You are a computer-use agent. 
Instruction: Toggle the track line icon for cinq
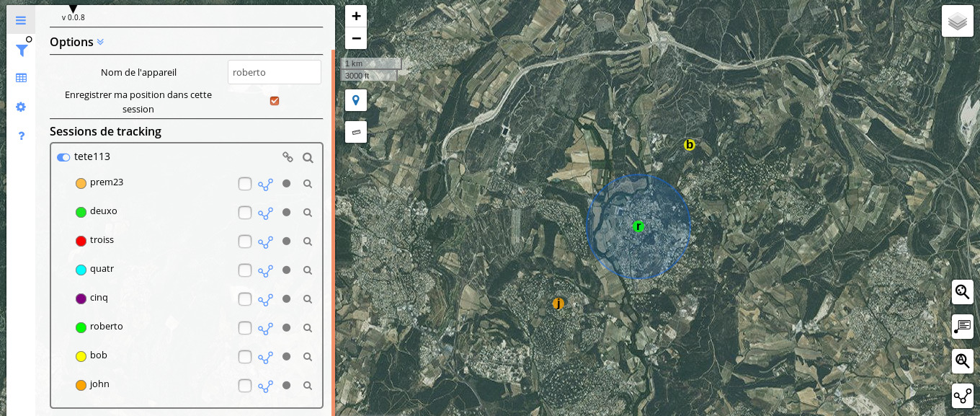[266, 300]
